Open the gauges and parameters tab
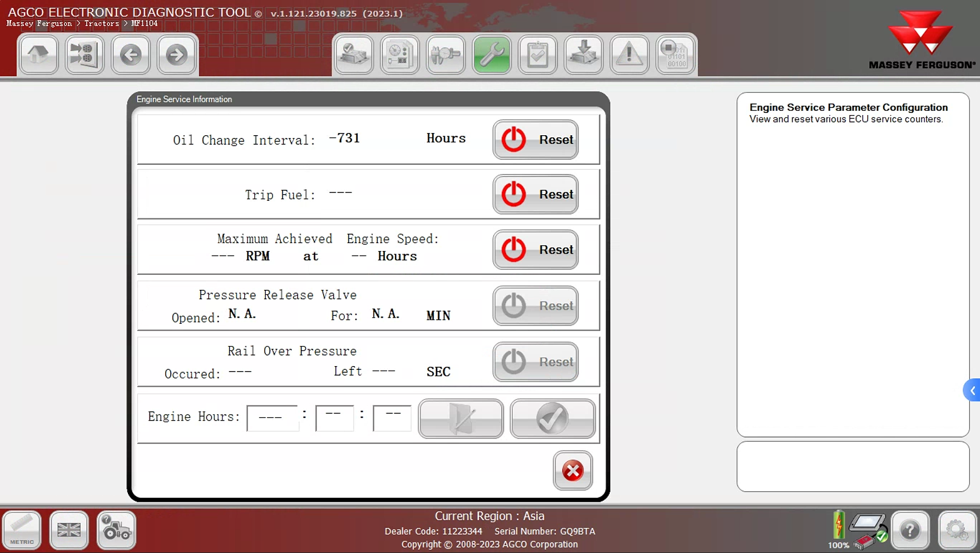This screenshot has width=980, height=553. (399, 55)
